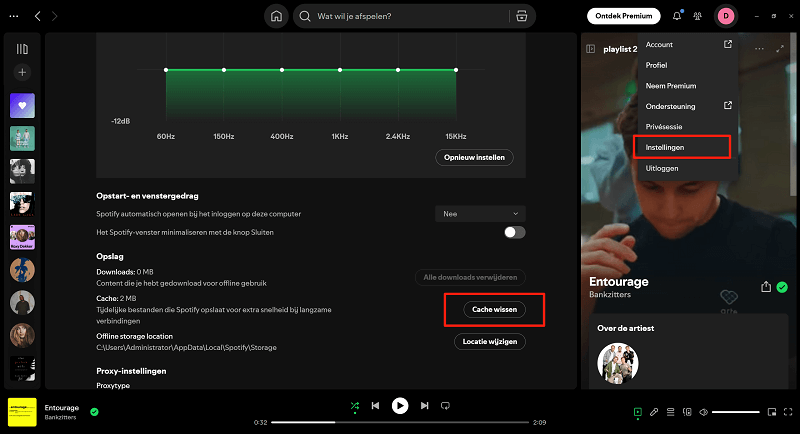The height and width of the screenshot is (434, 800).
Task: Open the auto-start Nee dropdown
Action: pyautogui.click(x=480, y=214)
